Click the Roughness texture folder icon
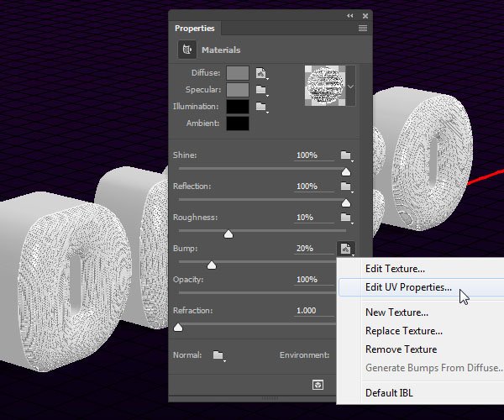The width and height of the screenshot is (504, 420). tap(346, 218)
